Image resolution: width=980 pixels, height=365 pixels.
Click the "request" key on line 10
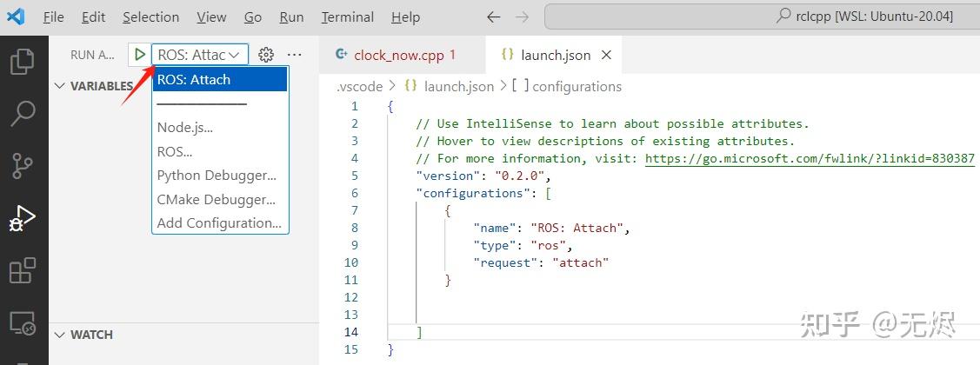505,263
